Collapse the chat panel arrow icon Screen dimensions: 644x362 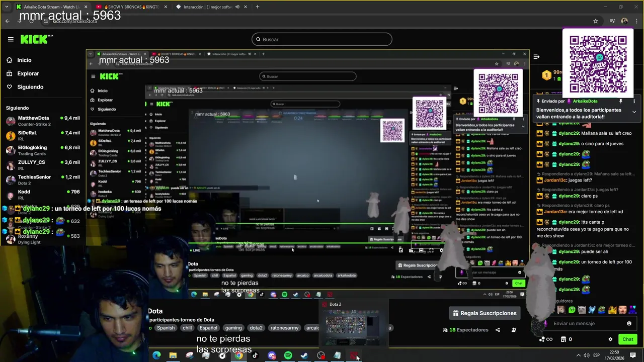point(536,57)
